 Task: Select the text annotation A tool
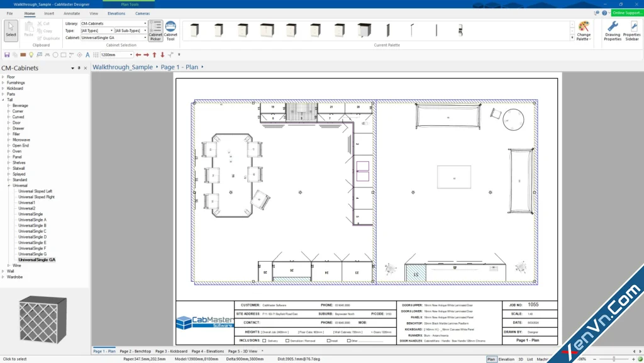[87, 55]
